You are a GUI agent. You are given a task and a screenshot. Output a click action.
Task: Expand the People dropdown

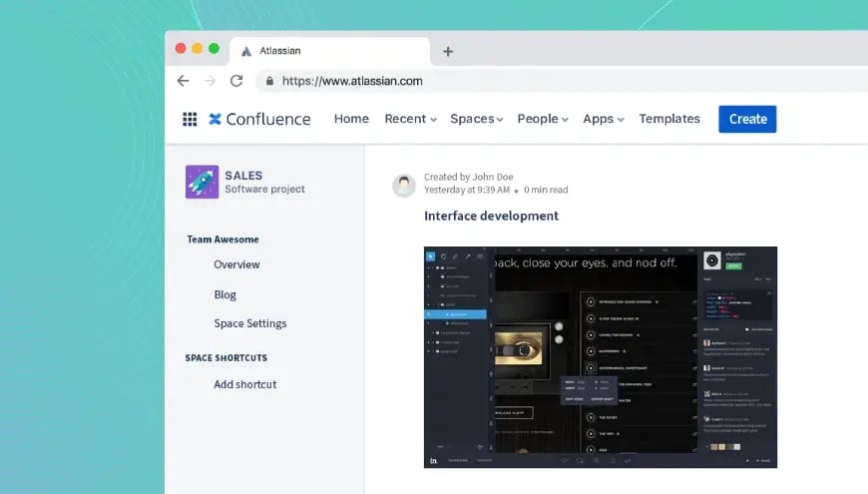pyautogui.click(x=543, y=119)
